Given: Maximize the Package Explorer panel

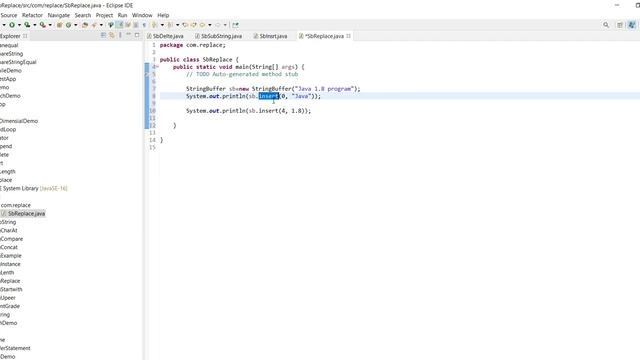Looking at the screenshot, I should click(x=137, y=35).
